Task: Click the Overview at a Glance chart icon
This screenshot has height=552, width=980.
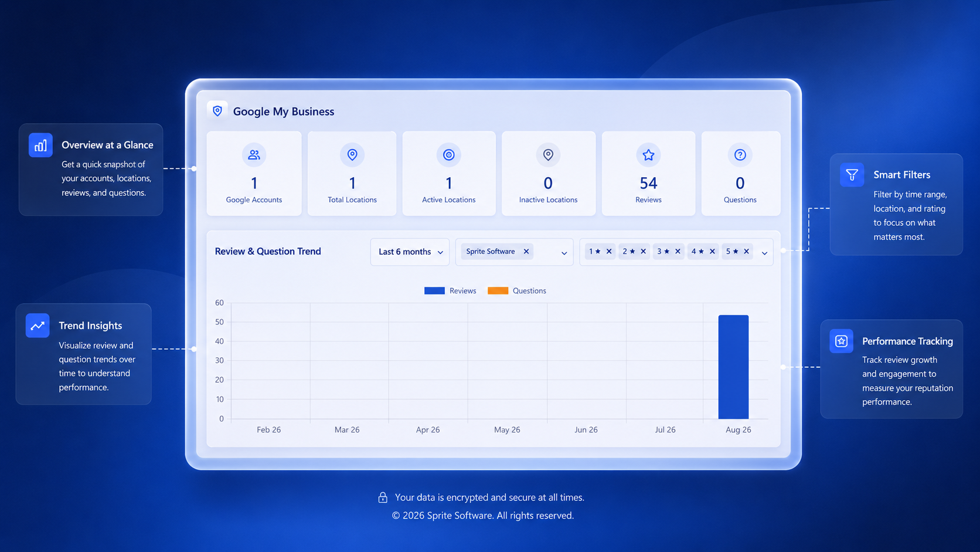Action: pos(40,145)
